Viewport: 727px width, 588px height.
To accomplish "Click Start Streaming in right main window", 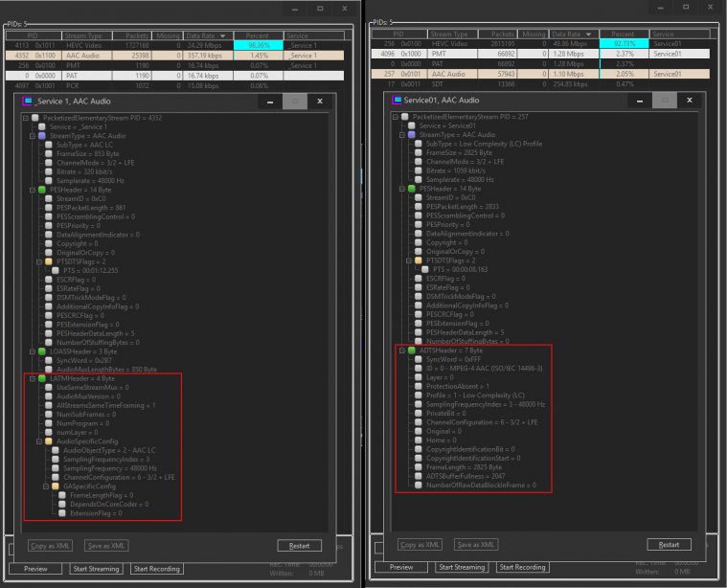I will point(462,567).
